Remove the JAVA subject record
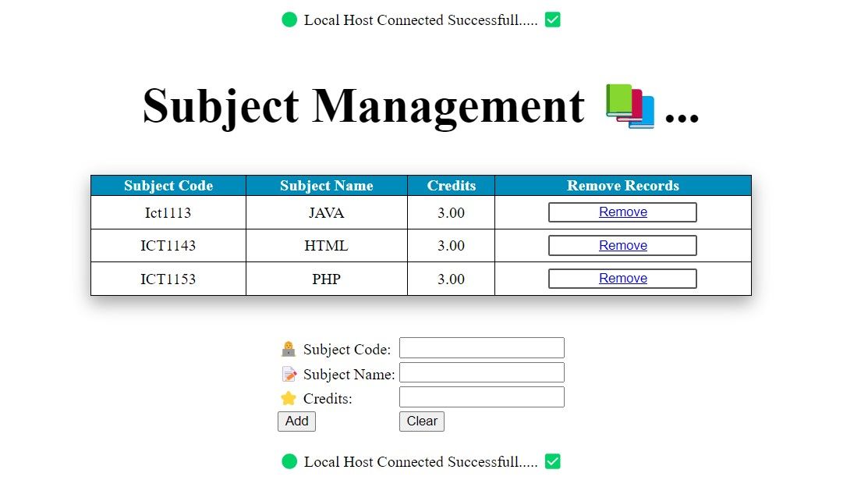The height and width of the screenshot is (498, 868). click(x=622, y=212)
